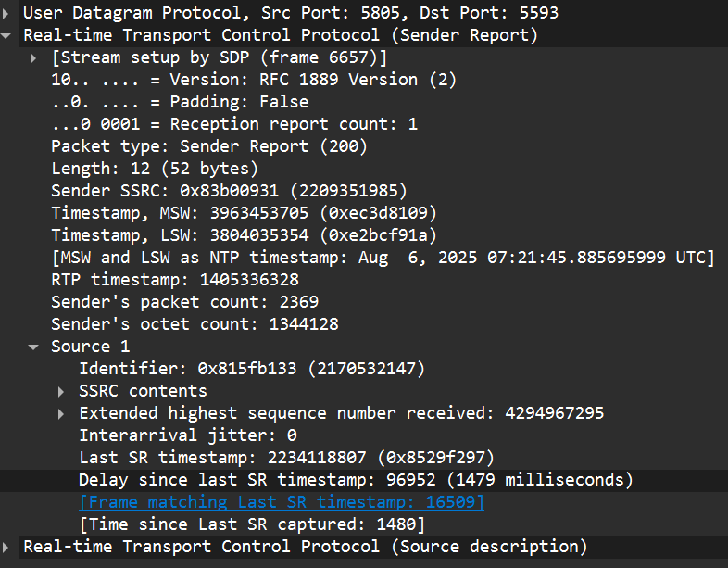Open the Frame matching Last SR timestamp link
Image resolution: width=728 pixels, height=568 pixels.
pyautogui.click(x=282, y=502)
